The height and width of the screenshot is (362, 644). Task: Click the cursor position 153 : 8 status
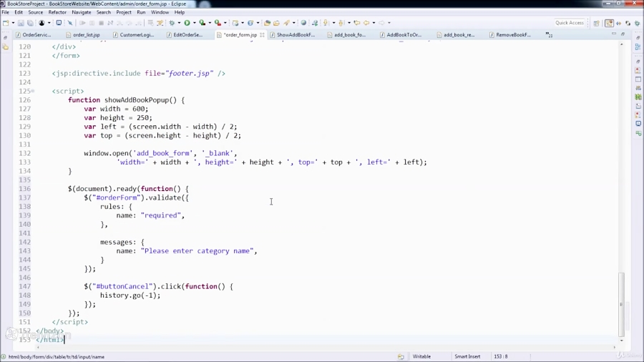click(501, 357)
